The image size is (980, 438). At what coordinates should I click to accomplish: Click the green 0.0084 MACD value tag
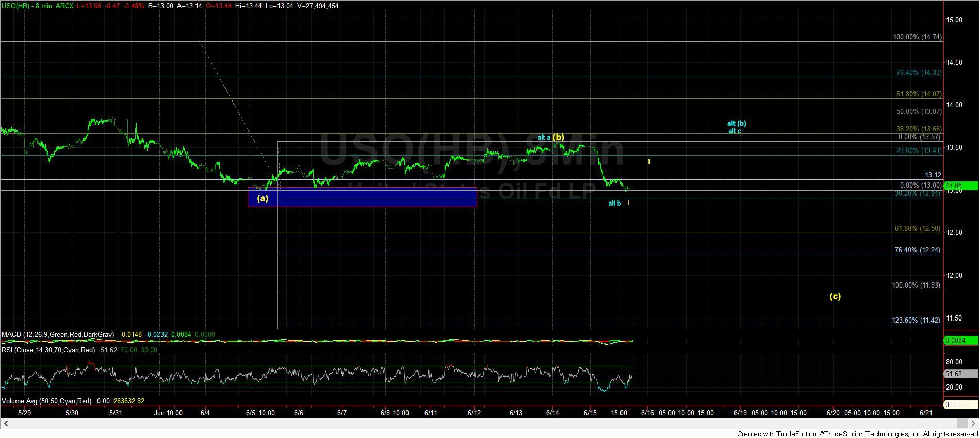(961, 340)
